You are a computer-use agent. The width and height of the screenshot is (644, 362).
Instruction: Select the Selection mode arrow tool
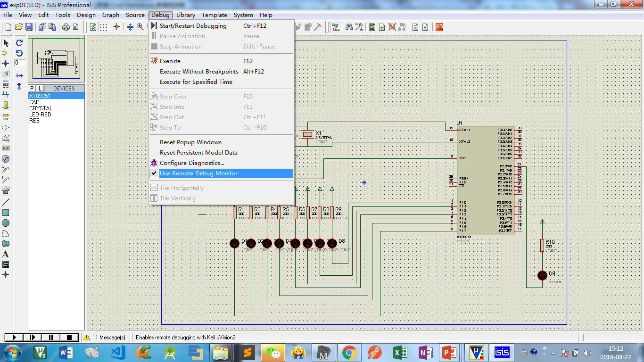pyautogui.click(x=6, y=43)
